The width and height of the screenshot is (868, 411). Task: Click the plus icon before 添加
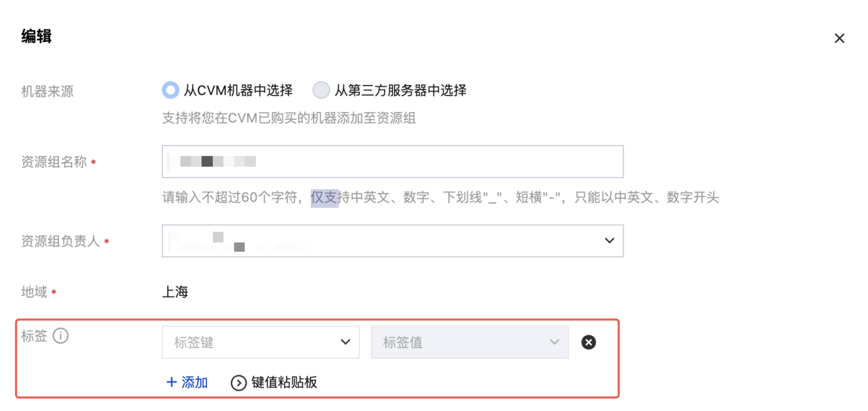coord(172,382)
